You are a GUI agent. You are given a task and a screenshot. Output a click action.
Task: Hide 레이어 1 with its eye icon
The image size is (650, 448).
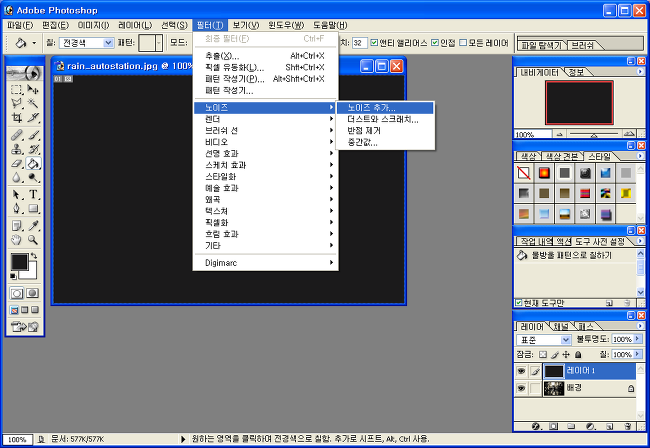(521, 371)
